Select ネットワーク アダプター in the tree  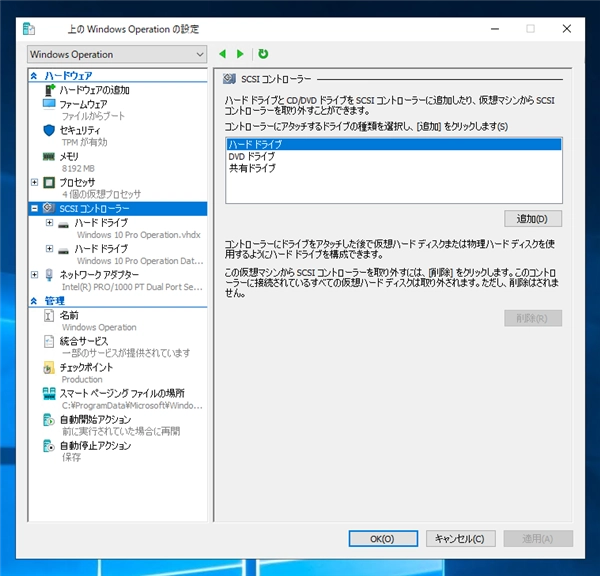tap(99, 275)
